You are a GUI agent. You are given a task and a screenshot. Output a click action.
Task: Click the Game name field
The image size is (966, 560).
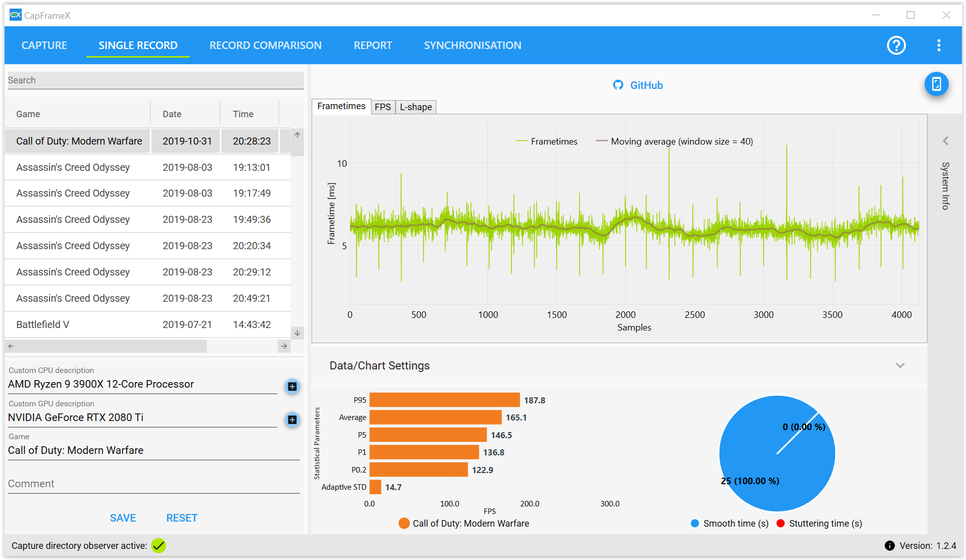pos(154,450)
